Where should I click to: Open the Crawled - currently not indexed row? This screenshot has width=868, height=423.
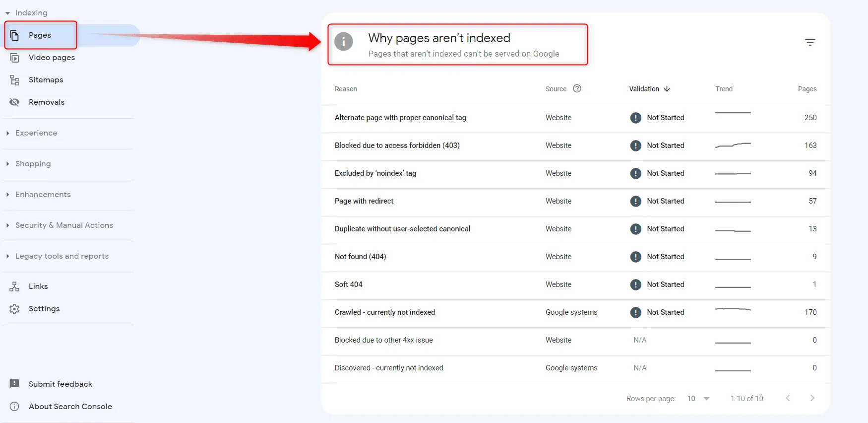tap(575, 312)
